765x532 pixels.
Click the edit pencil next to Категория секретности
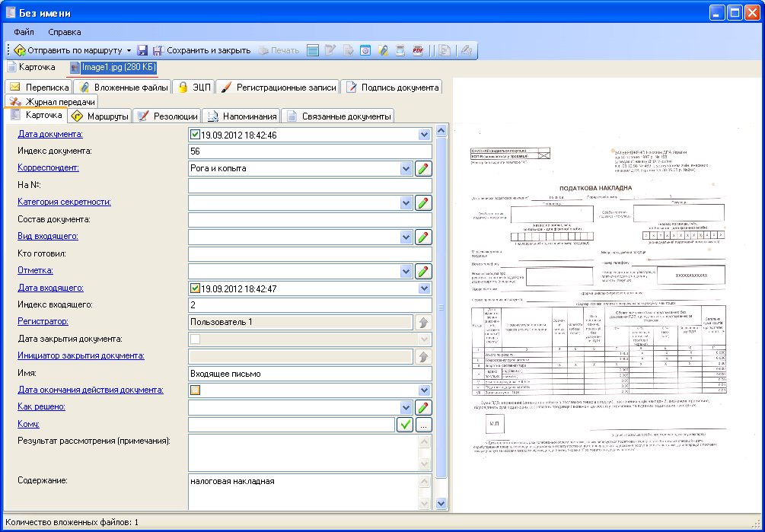click(x=424, y=202)
